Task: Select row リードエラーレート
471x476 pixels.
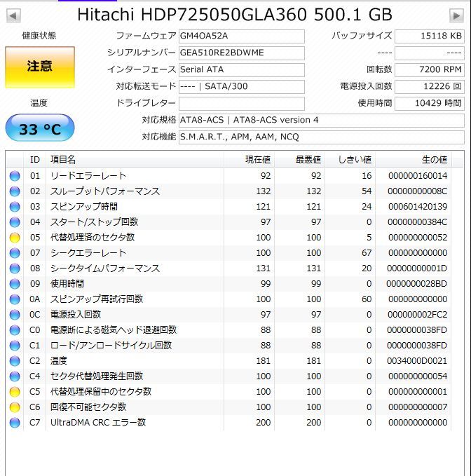Action: [x=228, y=176]
